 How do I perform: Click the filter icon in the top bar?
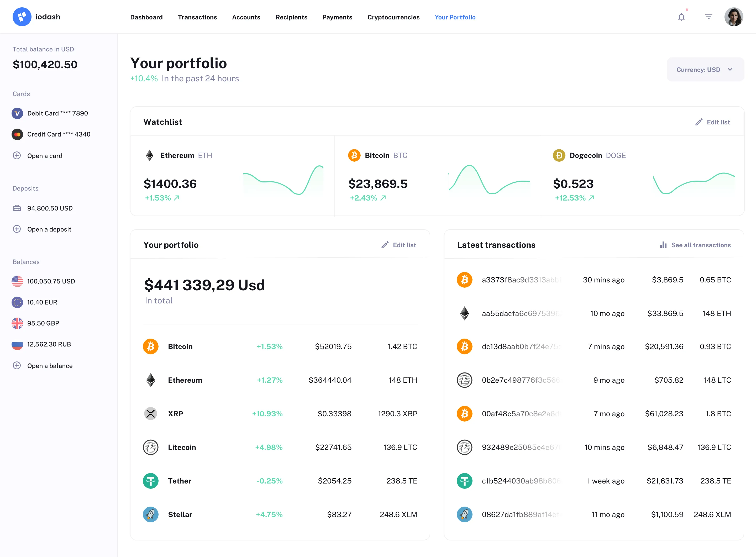(x=708, y=17)
